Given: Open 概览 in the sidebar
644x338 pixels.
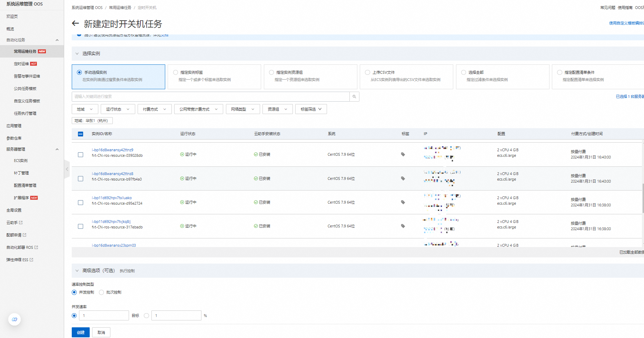Looking at the screenshot, I should 10,29.
